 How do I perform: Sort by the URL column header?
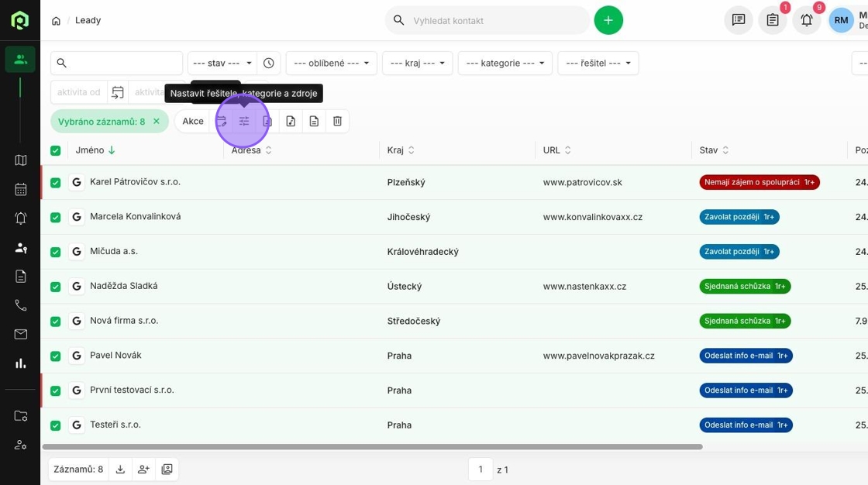click(557, 150)
